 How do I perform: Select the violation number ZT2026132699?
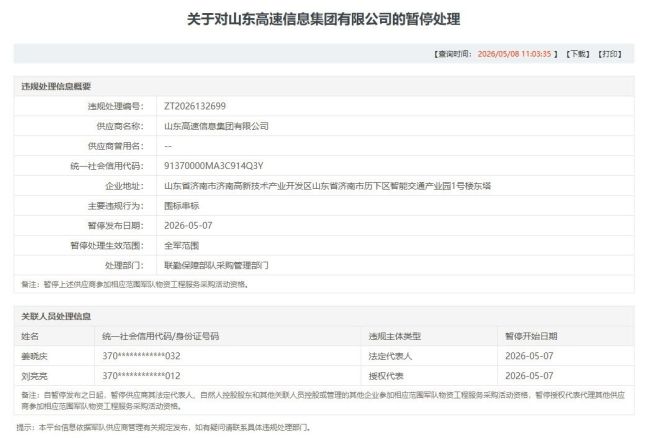(195, 106)
